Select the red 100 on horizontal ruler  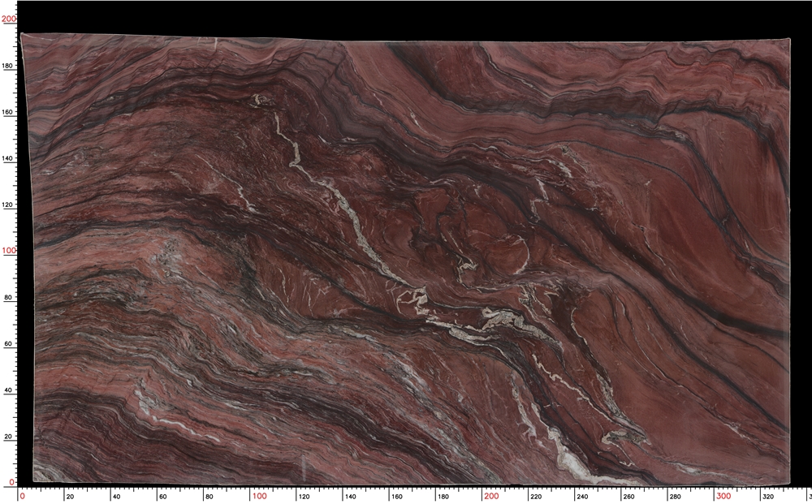[259, 496]
